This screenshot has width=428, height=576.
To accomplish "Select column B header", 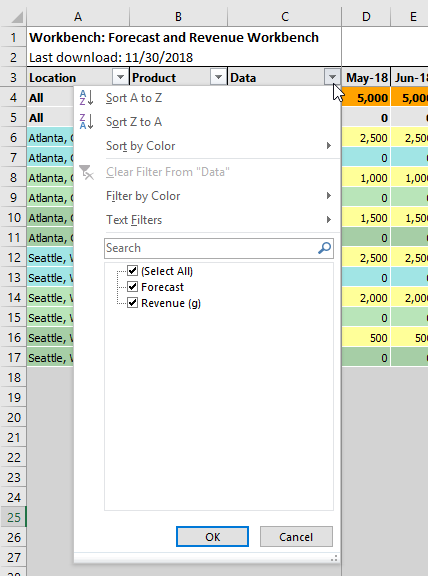I will (178, 17).
